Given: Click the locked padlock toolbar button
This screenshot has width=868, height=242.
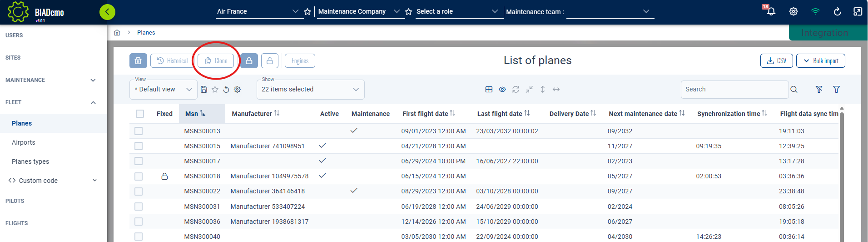Looking at the screenshot, I should click(x=249, y=61).
